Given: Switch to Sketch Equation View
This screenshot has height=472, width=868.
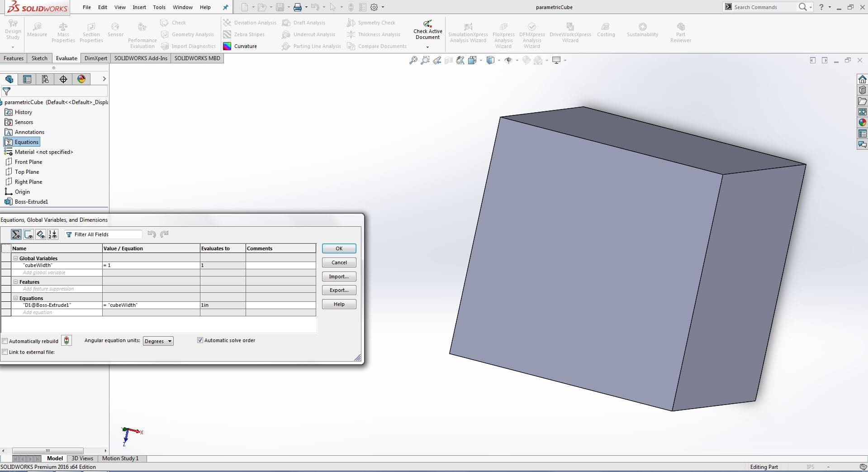Looking at the screenshot, I should tap(28, 234).
